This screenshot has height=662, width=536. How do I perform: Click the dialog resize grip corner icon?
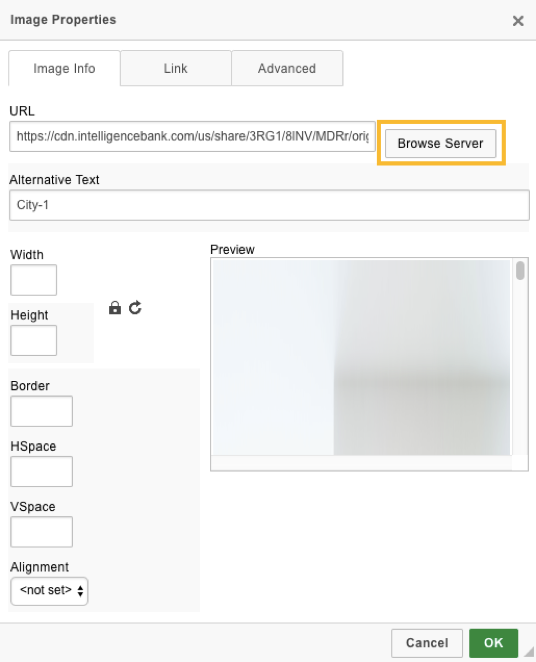tap(529, 652)
